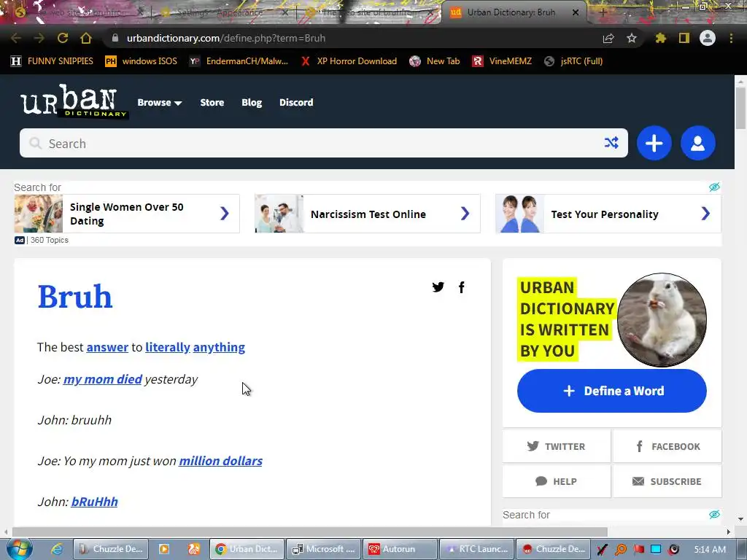This screenshot has width=747, height=560.
Task: Click the monitor tray icon
Action: (656, 550)
